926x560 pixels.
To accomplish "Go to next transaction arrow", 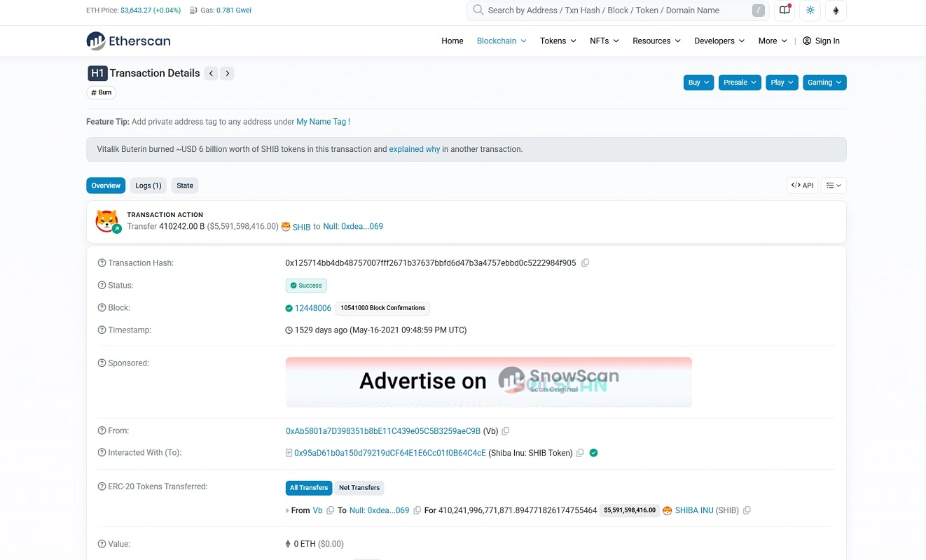I will click(x=228, y=73).
